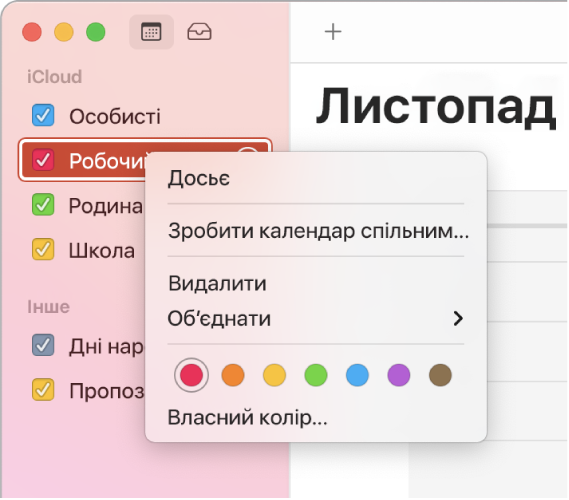
Task: Click the Інше section header
Action: pos(48,307)
